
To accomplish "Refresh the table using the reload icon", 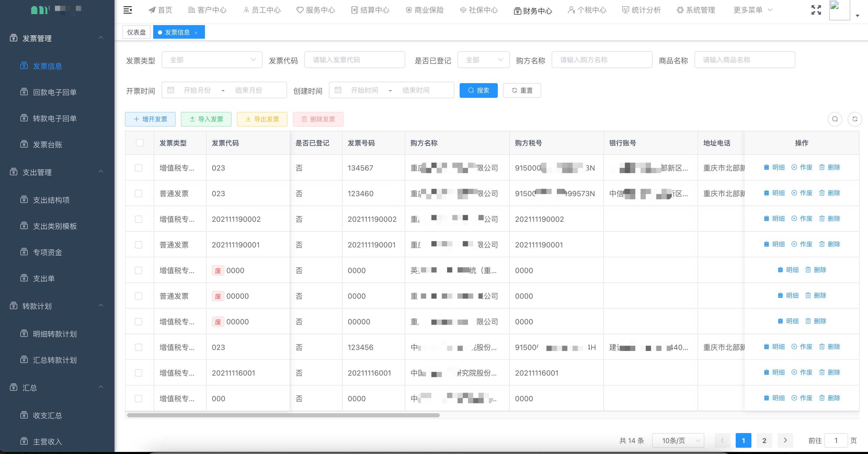I will [x=855, y=119].
